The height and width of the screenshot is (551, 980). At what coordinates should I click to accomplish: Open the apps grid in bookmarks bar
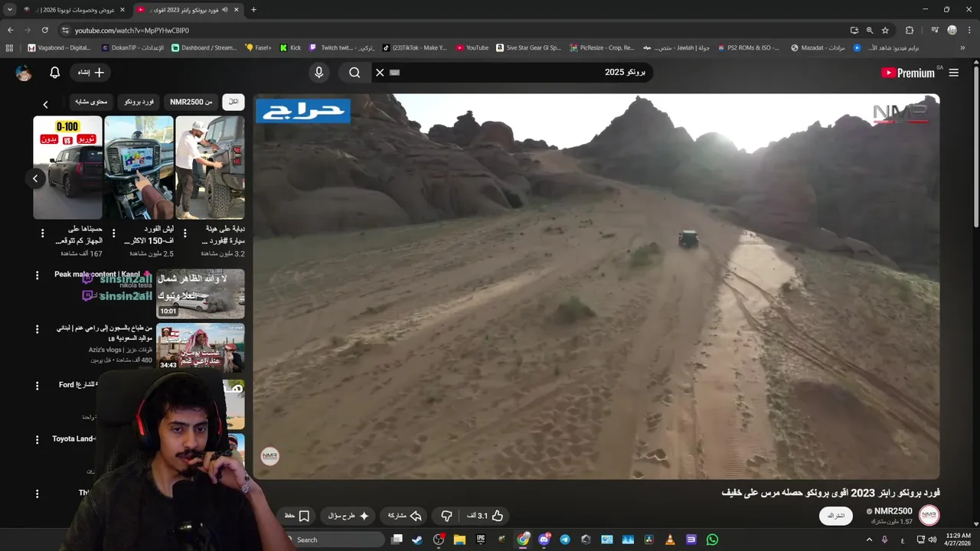(9, 47)
